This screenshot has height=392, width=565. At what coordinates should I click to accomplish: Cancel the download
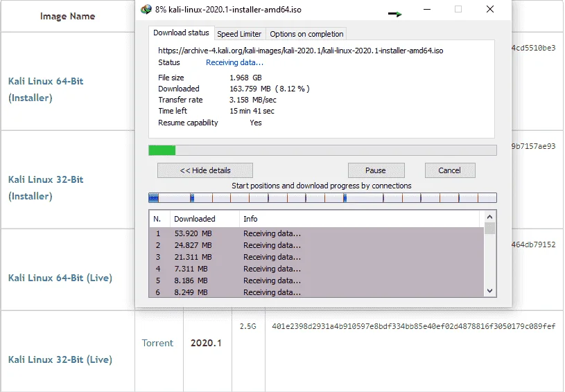(450, 170)
